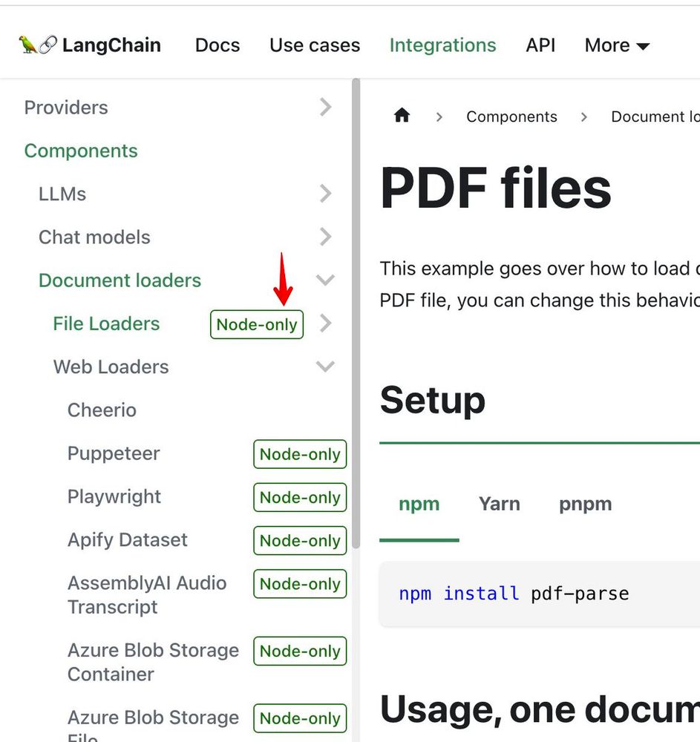The height and width of the screenshot is (742, 700).
Task: Open Web Loaders in the sidebar
Action: point(111,367)
